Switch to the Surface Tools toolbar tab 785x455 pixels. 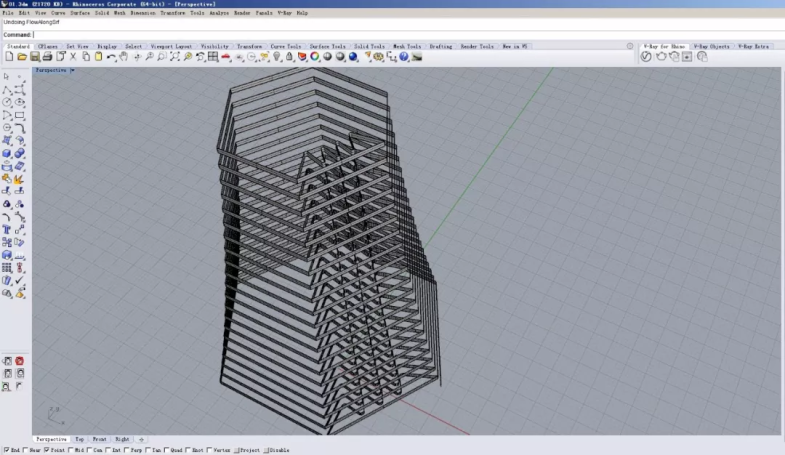(327, 46)
